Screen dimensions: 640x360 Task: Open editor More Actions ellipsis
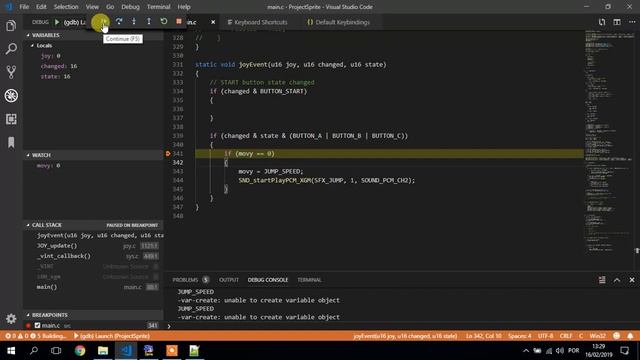tap(631, 22)
